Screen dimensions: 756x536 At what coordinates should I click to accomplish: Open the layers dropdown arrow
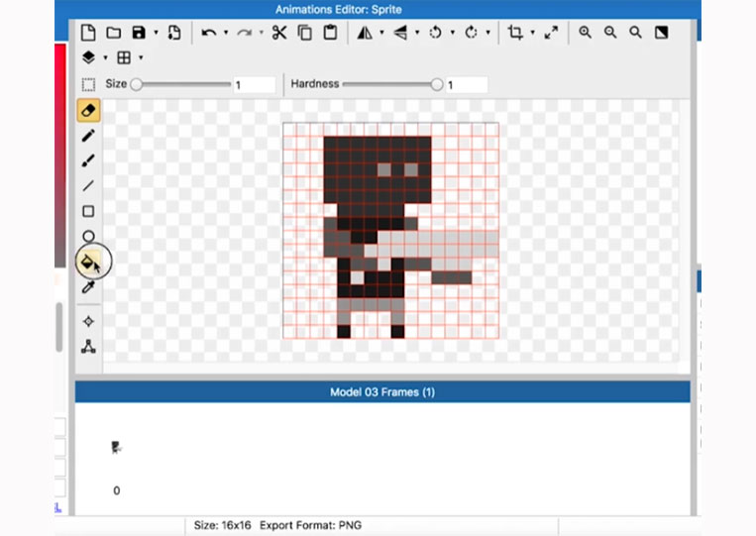point(105,57)
